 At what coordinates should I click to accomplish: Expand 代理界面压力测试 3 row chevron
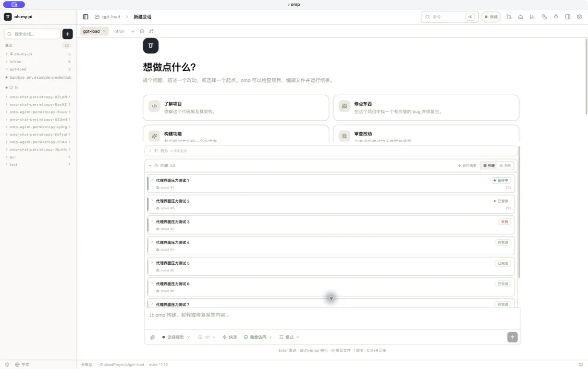pos(152,221)
